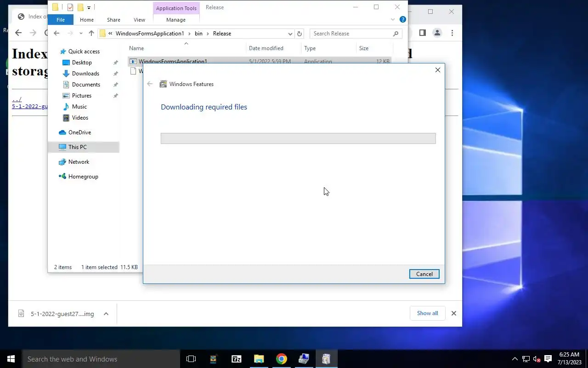Open Chrome three-dot menu

(452, 33)
